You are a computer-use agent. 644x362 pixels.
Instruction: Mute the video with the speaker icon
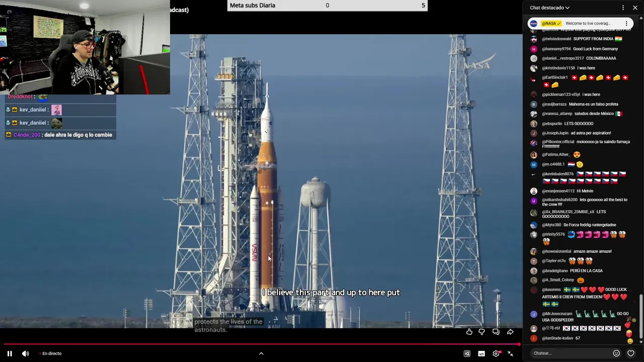(26, 353)
